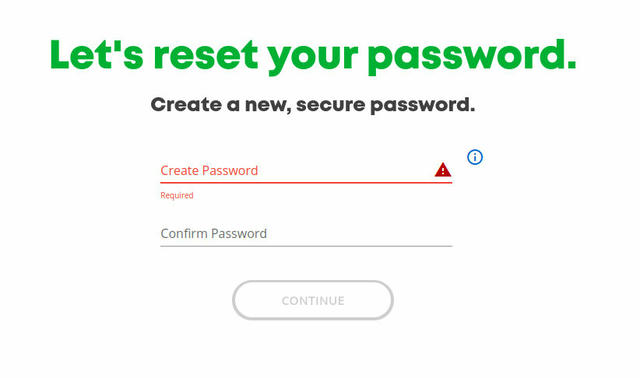Click the 'Create a new, secure password' subheading

click(x=313, y=105)
